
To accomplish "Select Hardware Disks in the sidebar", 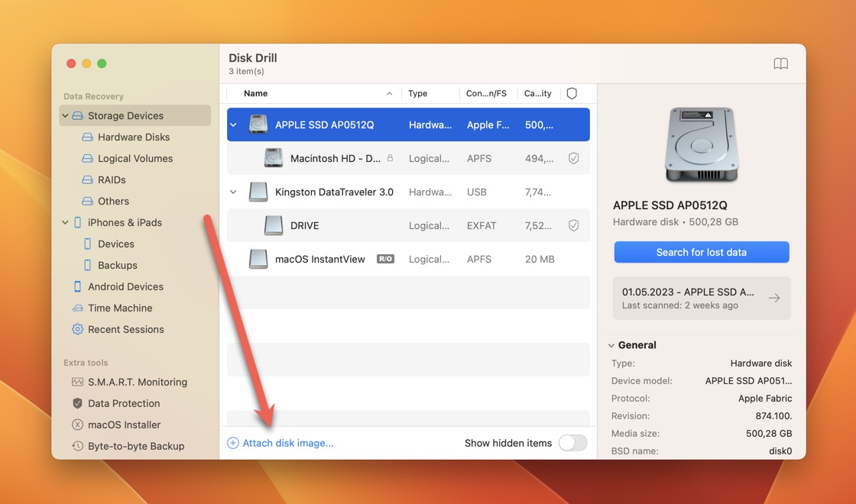I will (x=133, y=137).
